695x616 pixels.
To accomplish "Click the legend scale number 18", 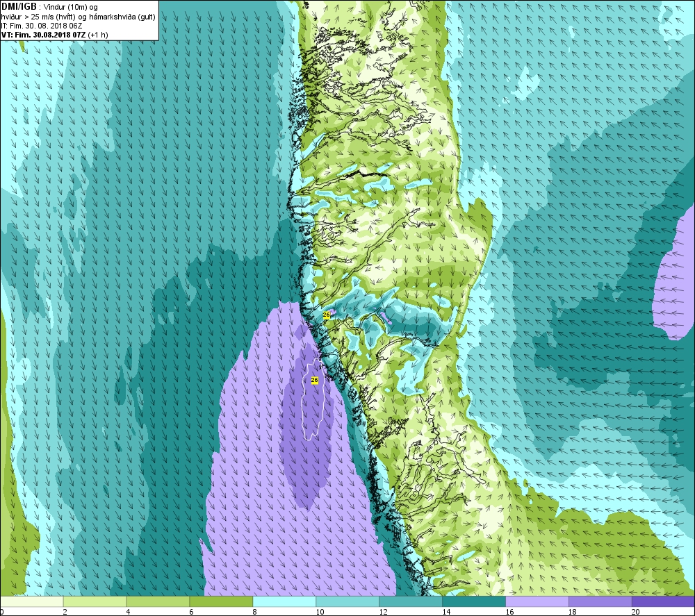I will [573, 612].
